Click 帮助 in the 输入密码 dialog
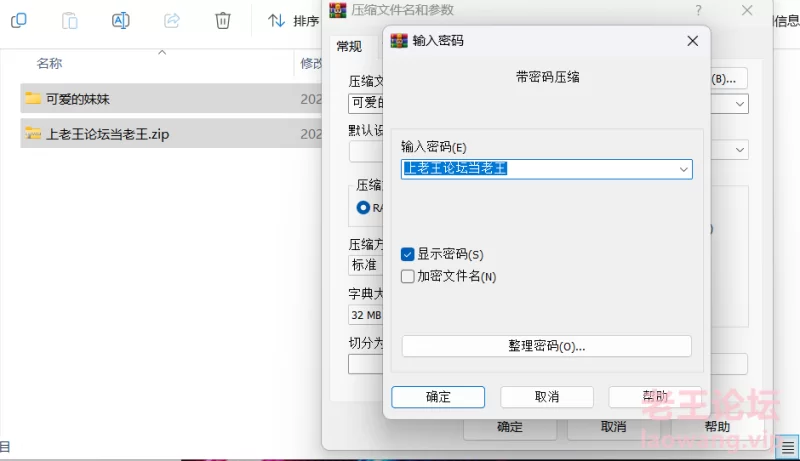800x461 pixels. [655, 397]
